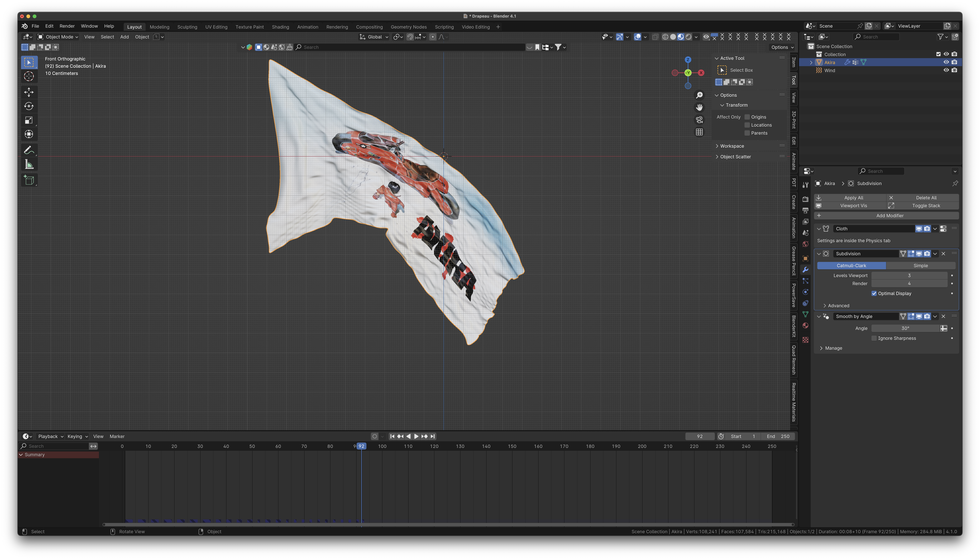Hide the Wind object in viewport
Screen dimensions: 980x559
coord(946,70)
